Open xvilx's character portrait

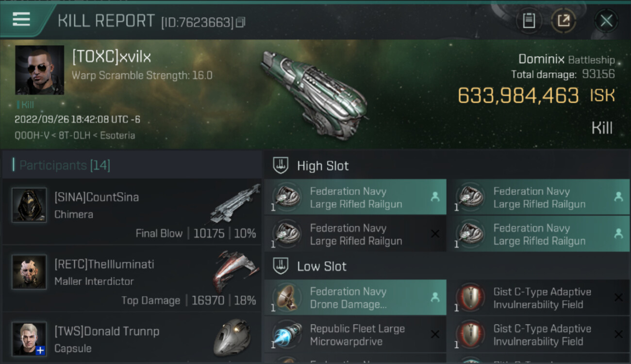(39, 70)
